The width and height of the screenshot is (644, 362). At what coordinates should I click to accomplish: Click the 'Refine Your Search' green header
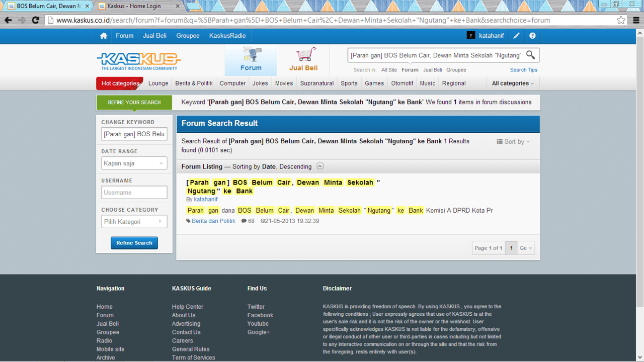134,102
